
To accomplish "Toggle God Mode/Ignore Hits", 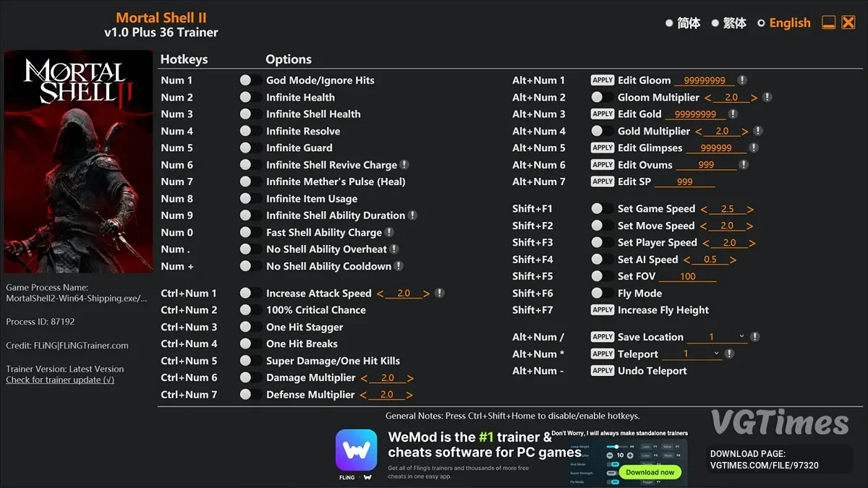I will [x=250, y=80].
